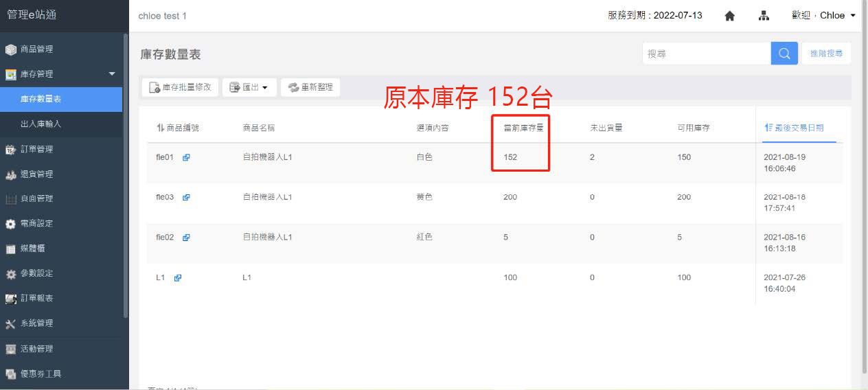Click the 進階搜尋 advanced search button
Screen dimensions: 868x390
tap(826, 54)
